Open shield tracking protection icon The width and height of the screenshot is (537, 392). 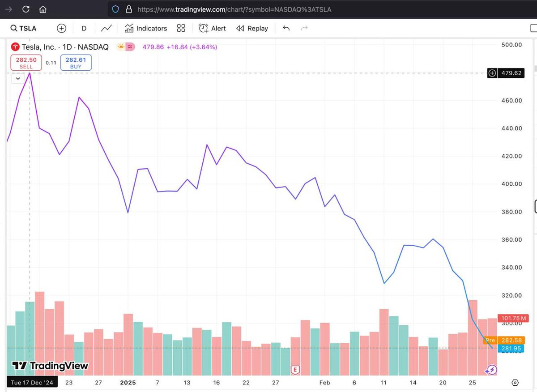115,9
